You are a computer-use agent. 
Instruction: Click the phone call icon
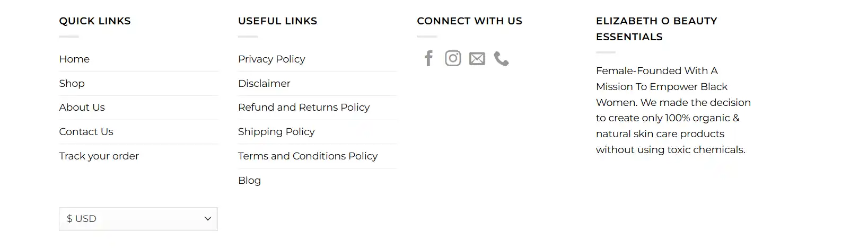coord(501,59)
